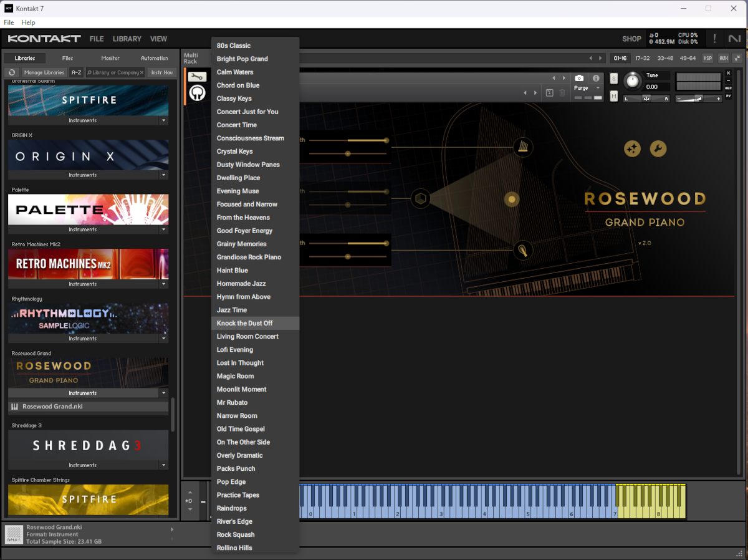Click the Rosewood instrument logo icon
This screenshot has height=560, width=748.
click(x=198, y=93)
